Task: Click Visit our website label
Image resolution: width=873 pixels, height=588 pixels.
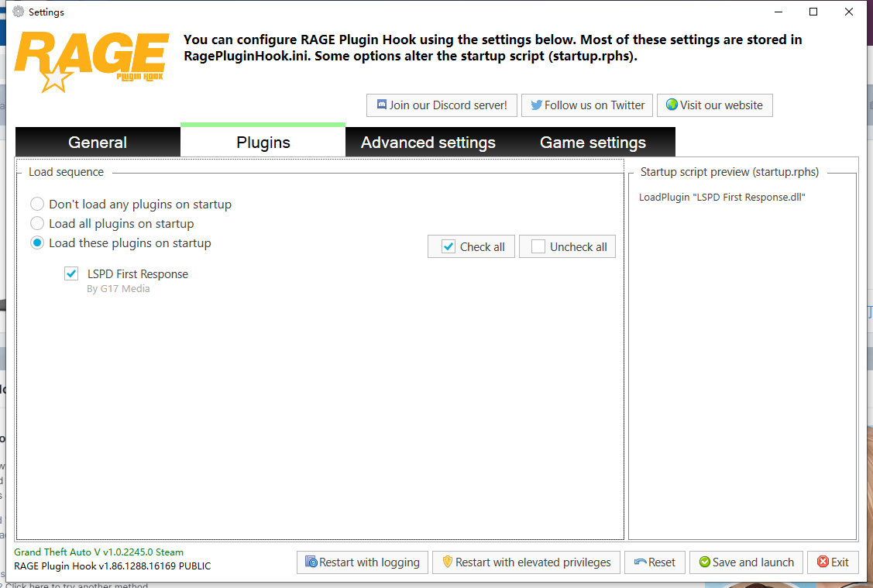Action: (x=721, y=105)
